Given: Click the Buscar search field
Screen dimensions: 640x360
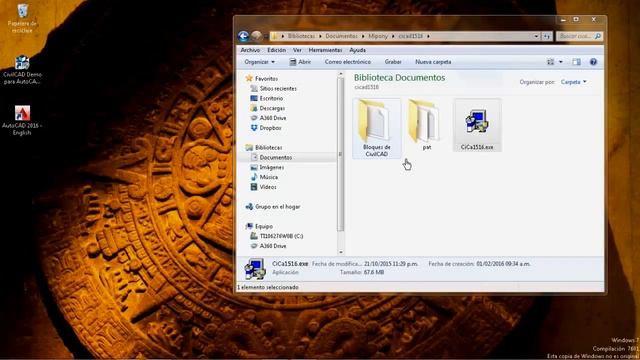Looking at the screenshot, I should (x=579, y=36).
